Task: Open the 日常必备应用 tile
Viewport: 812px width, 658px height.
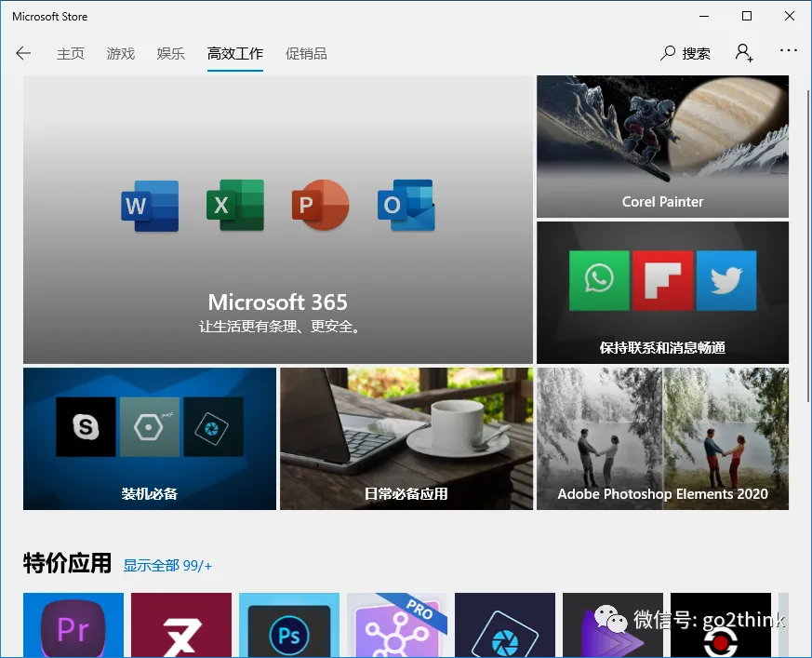Action: [406, 439]
